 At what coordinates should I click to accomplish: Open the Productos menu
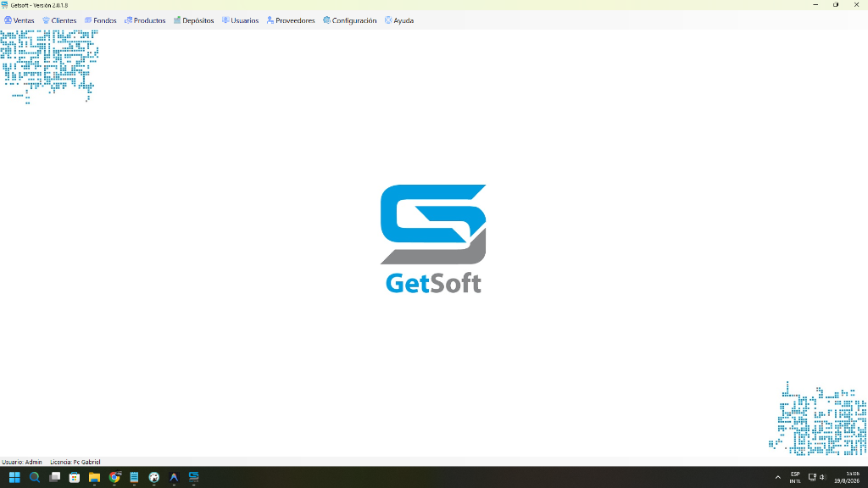tap(145, 20)
